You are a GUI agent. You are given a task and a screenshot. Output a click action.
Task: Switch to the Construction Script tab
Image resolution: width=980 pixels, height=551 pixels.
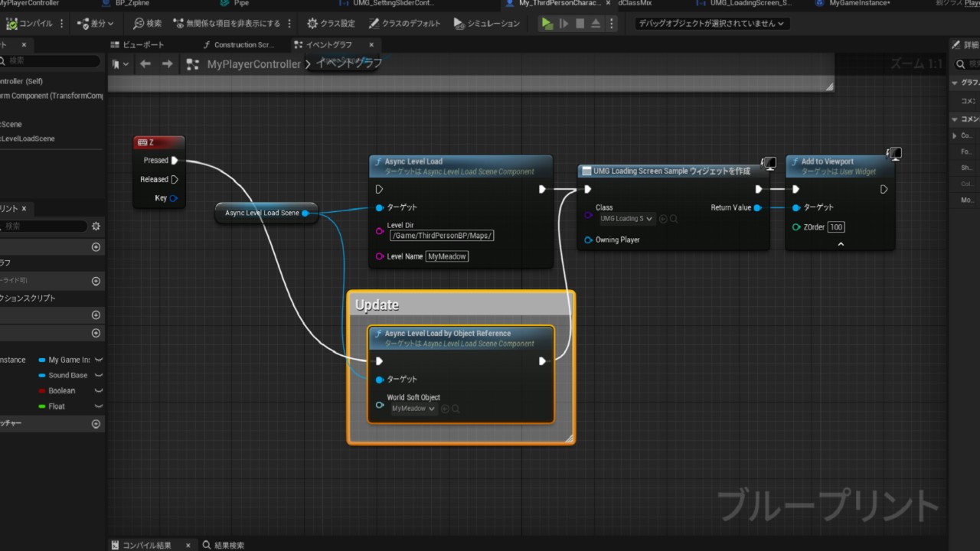click(x=243, y=45)
